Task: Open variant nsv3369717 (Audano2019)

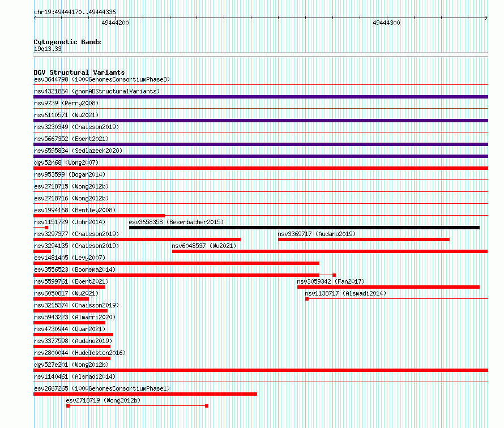Action: tap(317, 234)
